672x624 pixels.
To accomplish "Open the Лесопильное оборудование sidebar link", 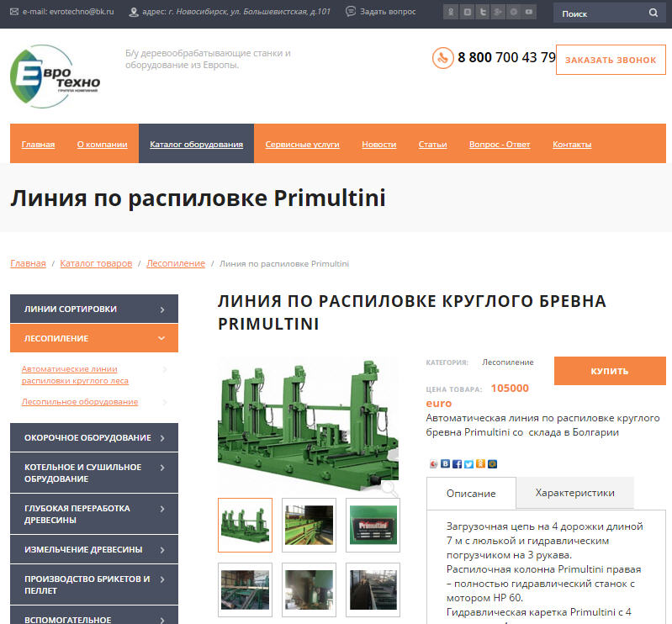I will point(80,402).
